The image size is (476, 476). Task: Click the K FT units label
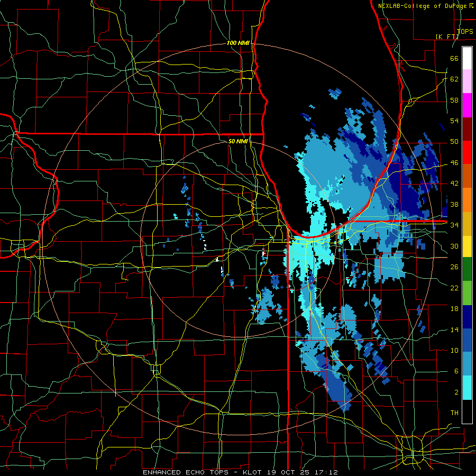[447, 36]
